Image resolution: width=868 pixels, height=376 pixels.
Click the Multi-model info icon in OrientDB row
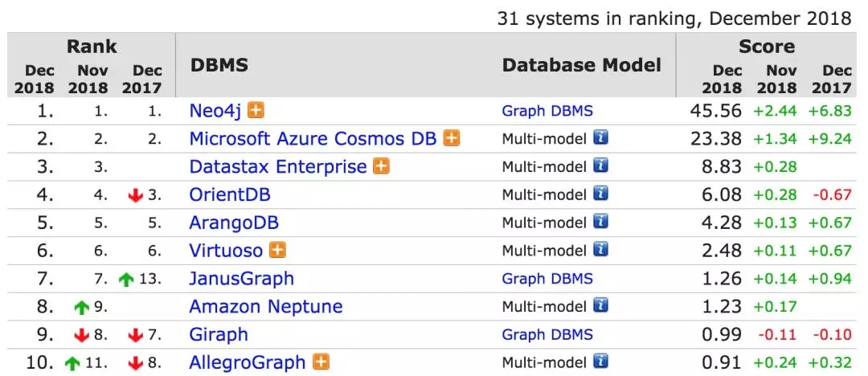(600, 194)
